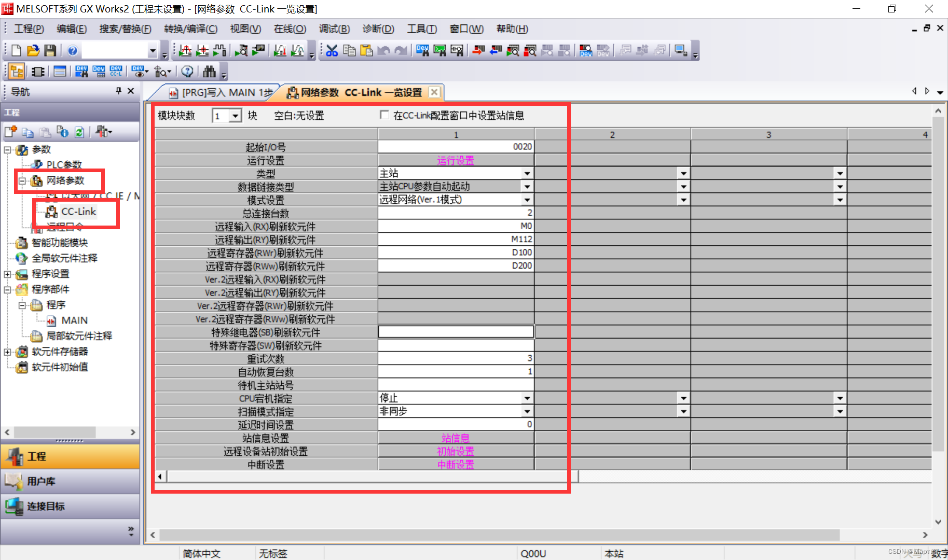Screen dimensions: 948x560
Task: Click the New data icon in Navigation panel
Action: 11,132
